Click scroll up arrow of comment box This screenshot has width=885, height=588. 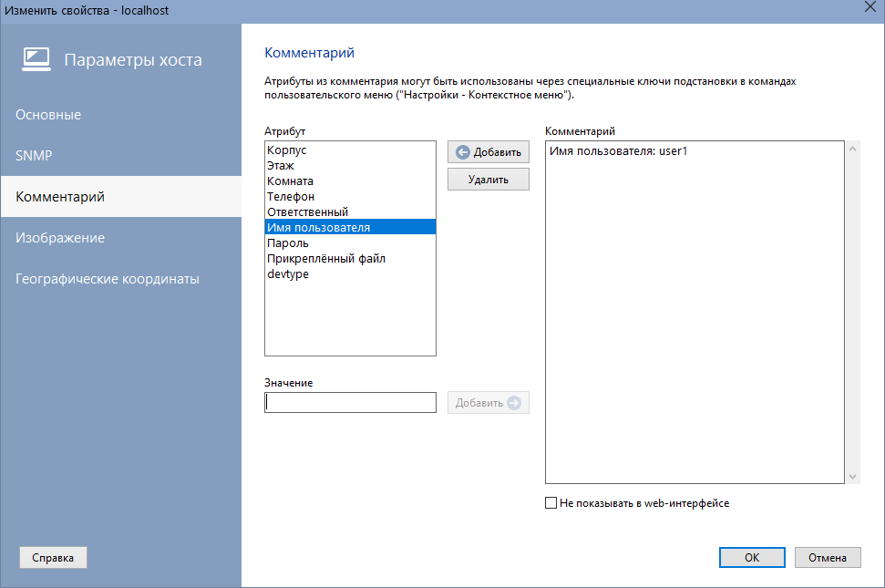[x=852, y=149]
